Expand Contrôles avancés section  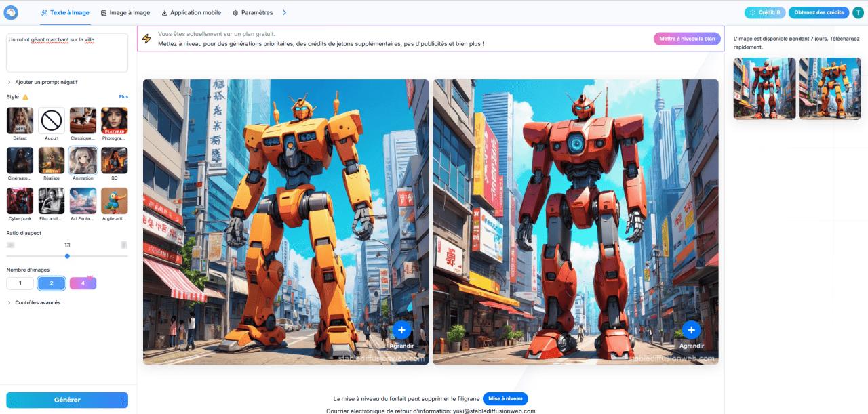(34, 302)
